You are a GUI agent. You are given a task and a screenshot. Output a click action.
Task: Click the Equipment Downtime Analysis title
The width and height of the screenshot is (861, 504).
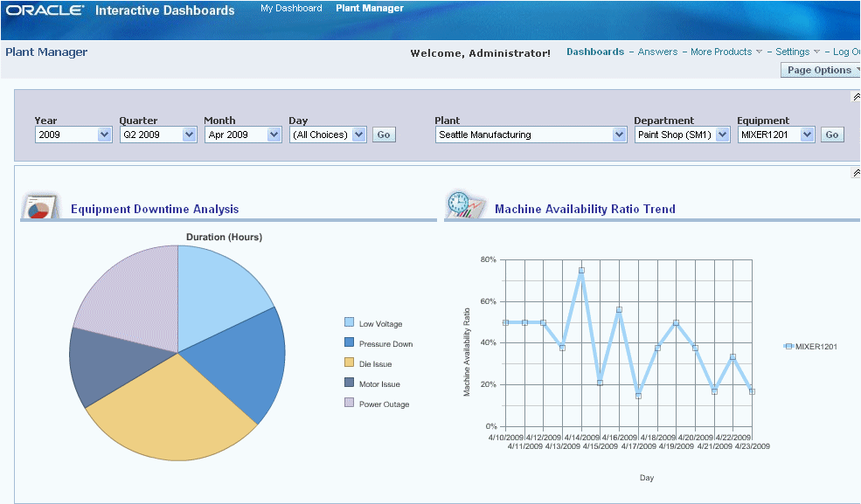pyautogui.click(x=155, y=209)
